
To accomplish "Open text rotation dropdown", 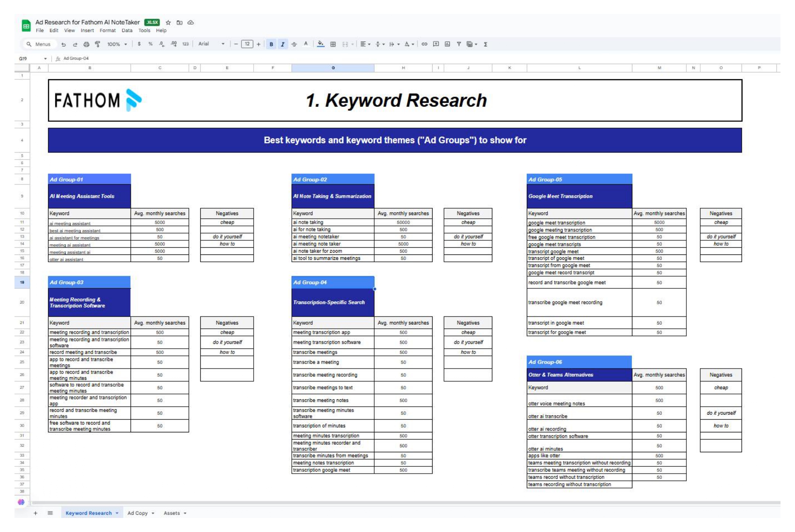I will (409, 44).
